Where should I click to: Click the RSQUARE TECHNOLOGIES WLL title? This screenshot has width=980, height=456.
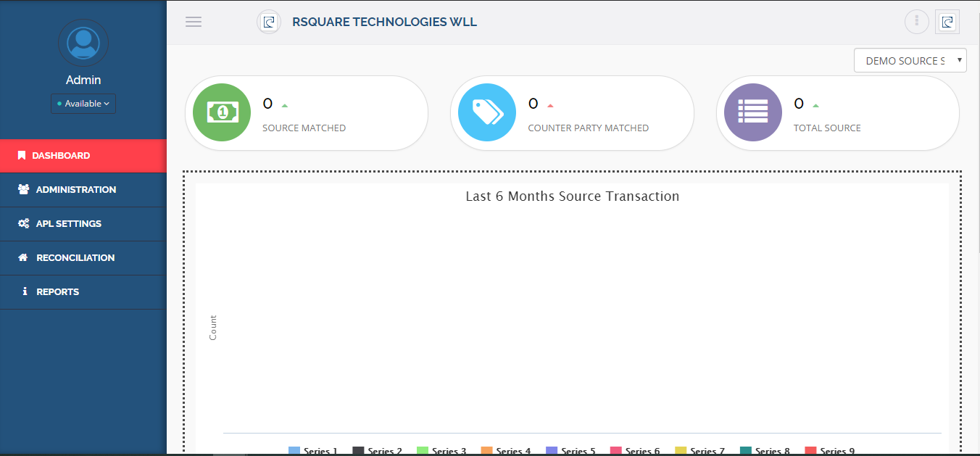click(x=384, y=22)
